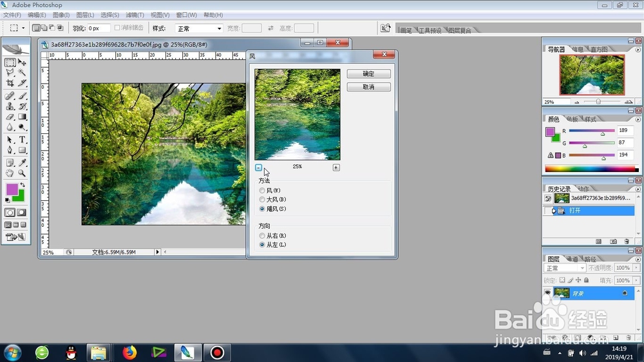Toggle visibility eye of 背景 layer
The height and width of the screenshot is (362, 644).
[547, 293]
